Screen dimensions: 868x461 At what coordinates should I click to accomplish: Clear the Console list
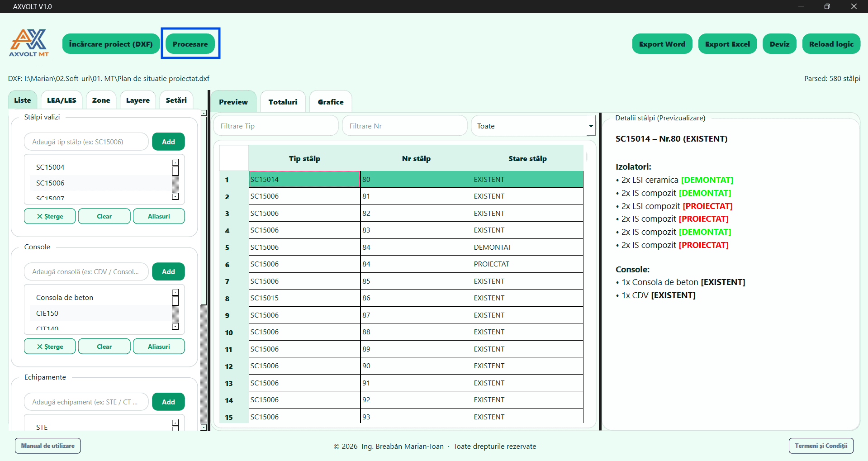(104, 347)
